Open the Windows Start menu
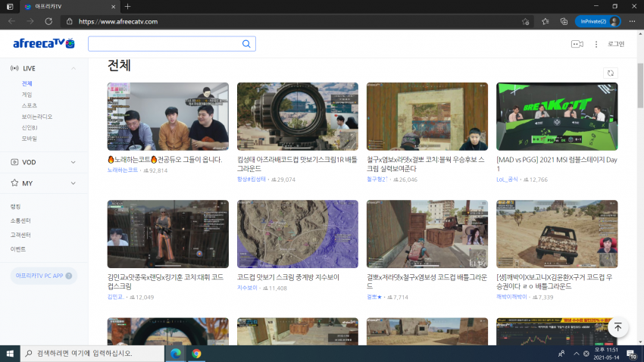644x362 pixels. click(10, 354)
